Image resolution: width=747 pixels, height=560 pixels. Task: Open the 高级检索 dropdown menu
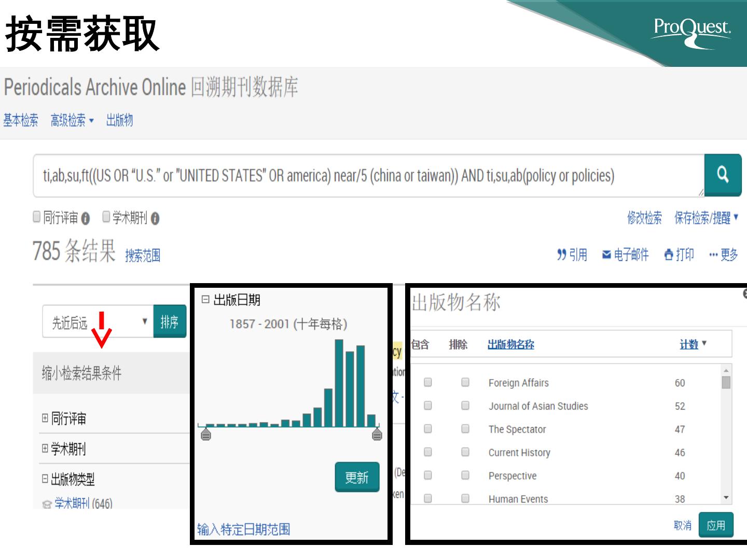click(72, 121)
